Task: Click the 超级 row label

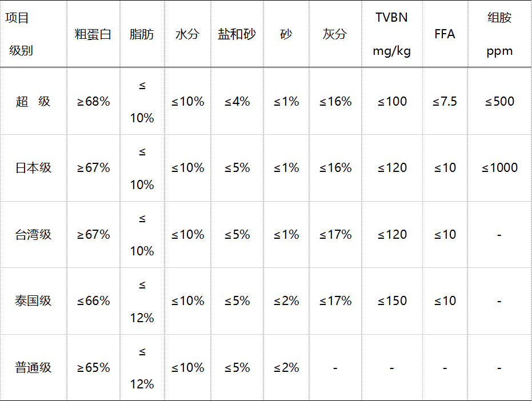Action: (33, 102)
